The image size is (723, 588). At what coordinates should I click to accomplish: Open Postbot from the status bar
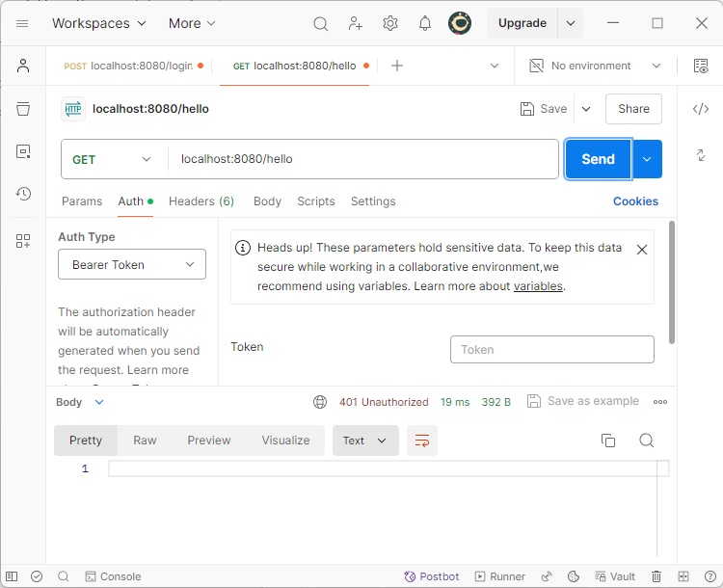coord(432,576)
